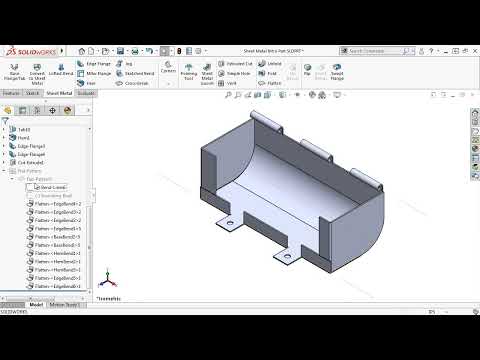Select the Fold tool
Screen dimensions: 480x360
(x=268, y=73)
